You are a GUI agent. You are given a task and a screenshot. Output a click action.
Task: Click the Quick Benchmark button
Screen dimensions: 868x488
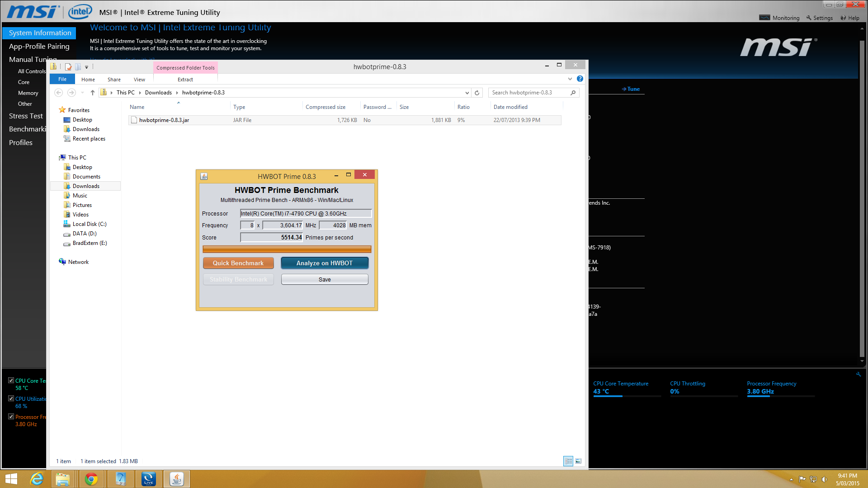[238, 263]
